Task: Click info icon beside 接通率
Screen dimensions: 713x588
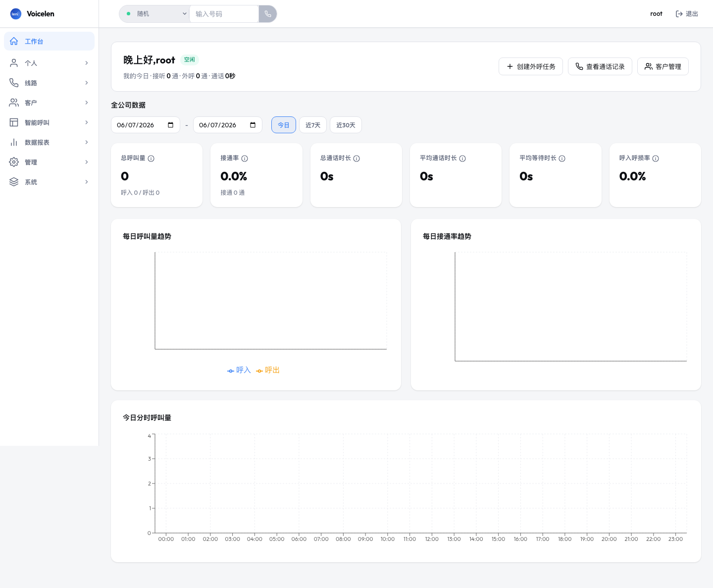Action: (245, 159)
